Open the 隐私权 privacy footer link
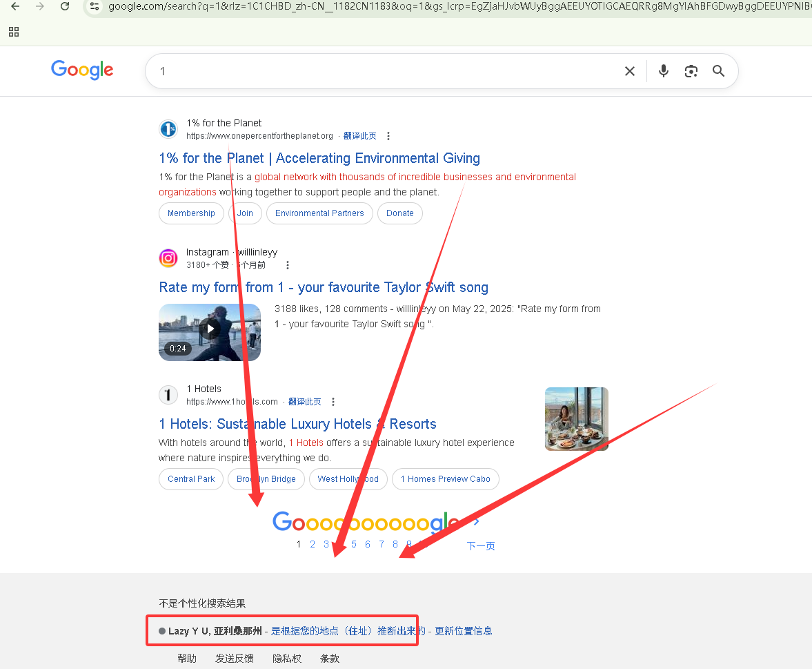The height and width of the screenshot is (669, 812). (x=287, y=658)
